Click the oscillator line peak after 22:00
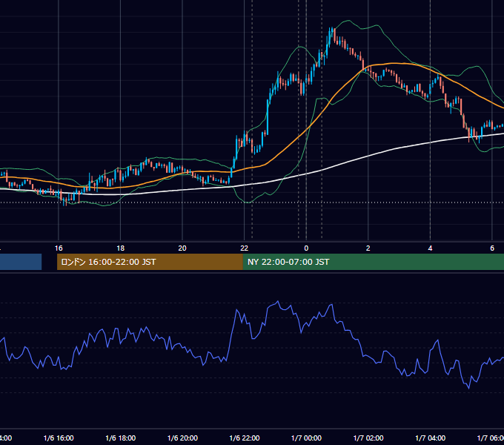 278,302
